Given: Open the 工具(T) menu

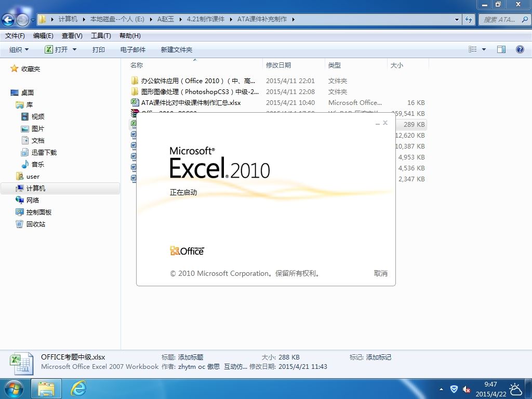Looking at the screenshot, I should 101,36.
